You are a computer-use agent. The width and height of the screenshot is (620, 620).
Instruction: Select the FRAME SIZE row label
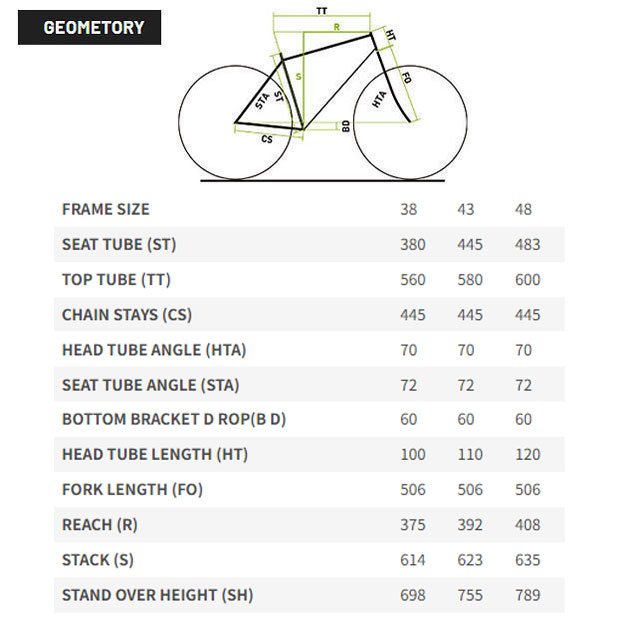[106, 209]
